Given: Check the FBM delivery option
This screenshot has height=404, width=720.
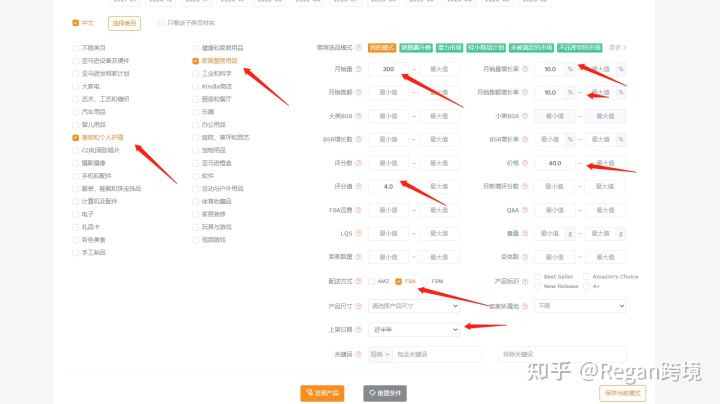Looking at the screenshot, I should [425, 281].
